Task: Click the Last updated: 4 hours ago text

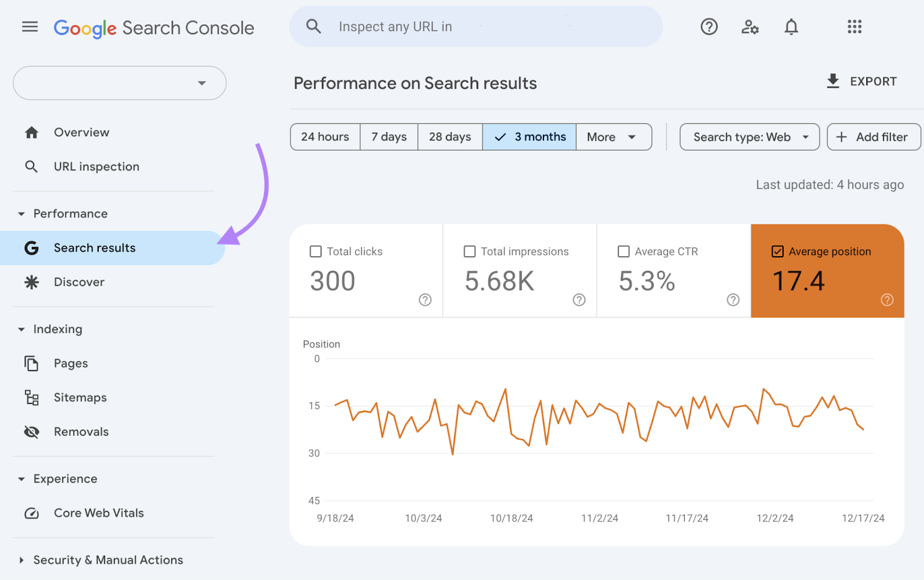Action: pos(830,185)
